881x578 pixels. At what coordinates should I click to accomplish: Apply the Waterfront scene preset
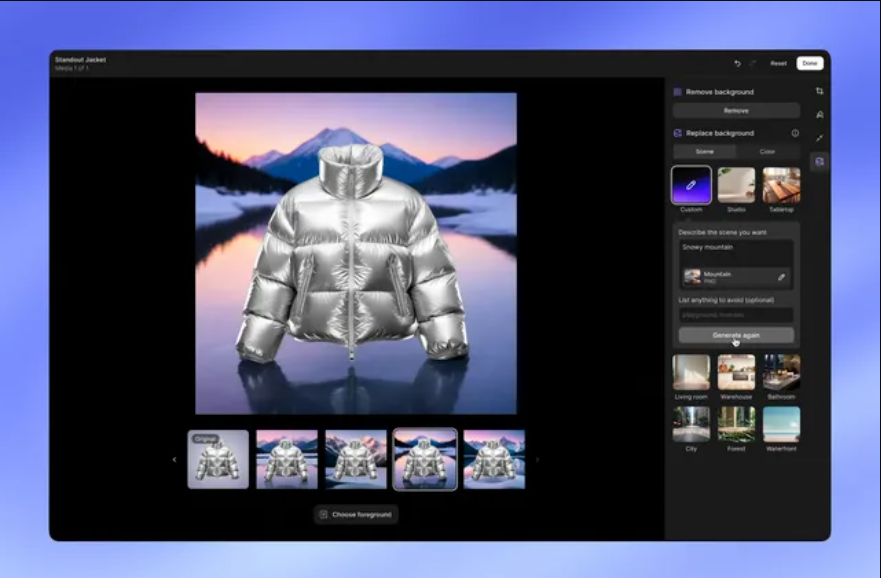point(782,424)
